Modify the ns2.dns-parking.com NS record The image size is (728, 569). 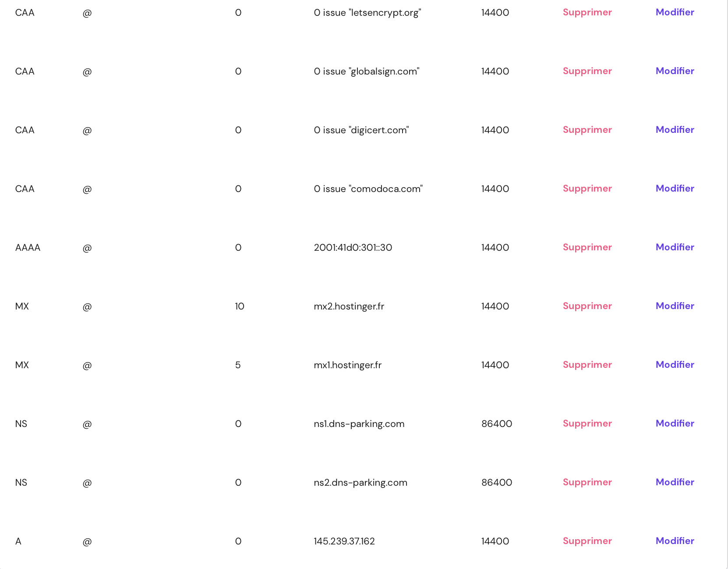coord(675,482)
